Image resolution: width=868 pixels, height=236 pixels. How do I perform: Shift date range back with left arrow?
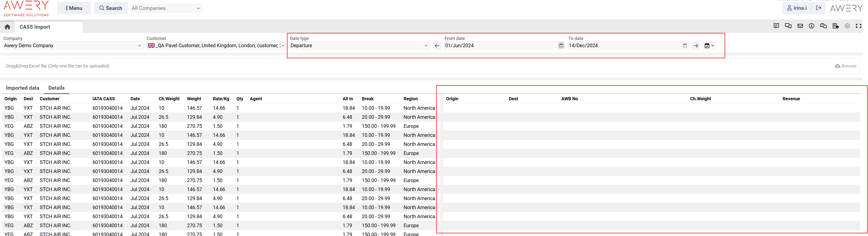pos(437,46)
